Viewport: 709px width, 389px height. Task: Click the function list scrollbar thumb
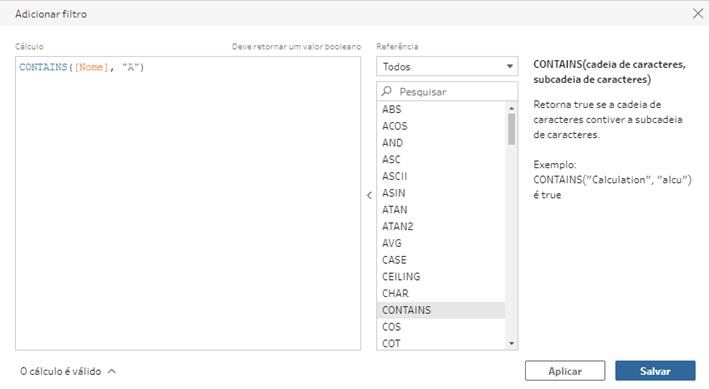[x=511, y=129]
